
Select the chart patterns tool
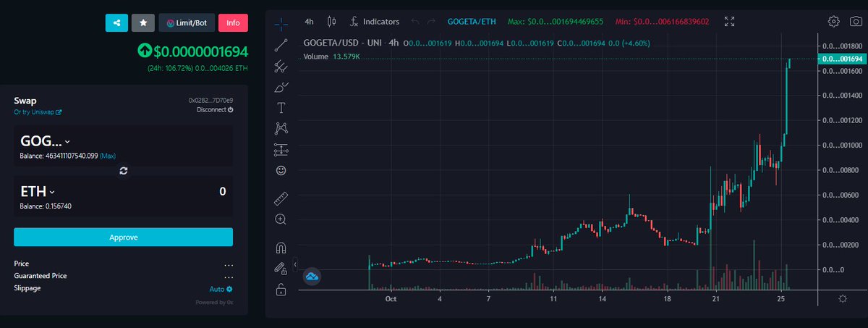pos(281,129)
